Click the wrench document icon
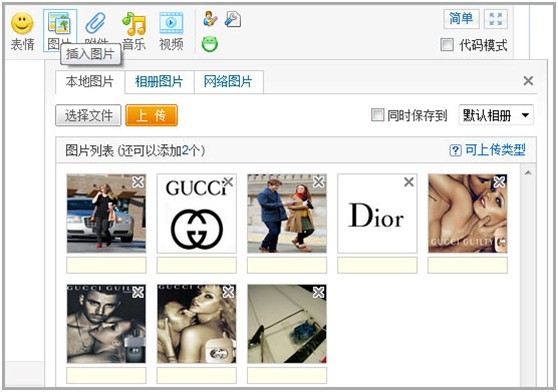Viewport: 558px width, 392px height. pos(233,18)
